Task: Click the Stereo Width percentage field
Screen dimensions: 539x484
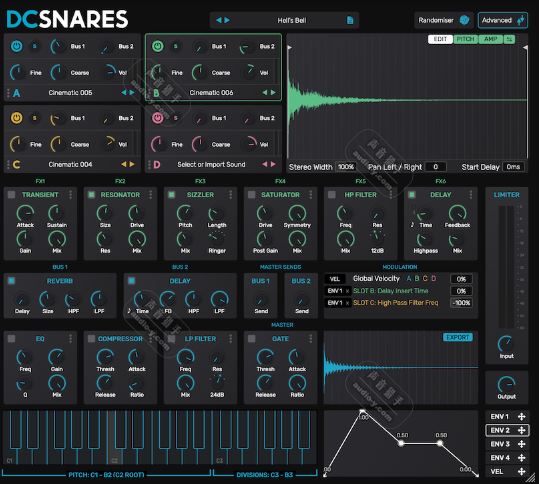Action: coord(345,167)
